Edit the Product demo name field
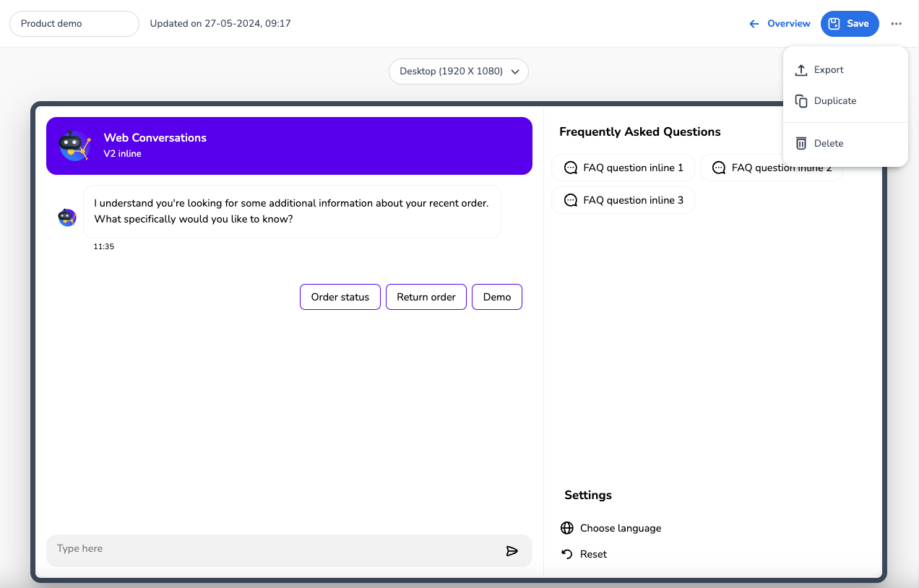This screenshot has height=588, width=919. coord(74,24)
